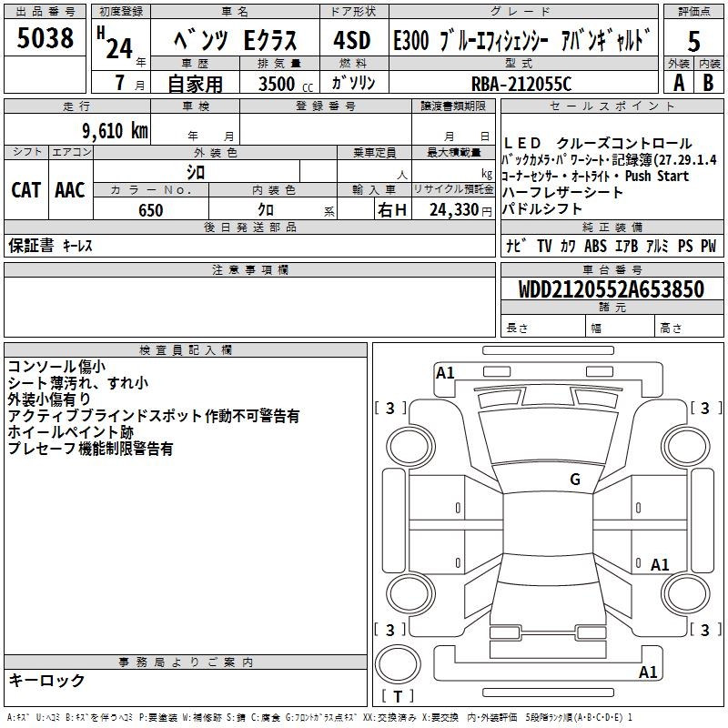The height and width of the screenshot is (728, 728).
Task: Click the LED クルーズコントロール sales point line
Action: 598,144
